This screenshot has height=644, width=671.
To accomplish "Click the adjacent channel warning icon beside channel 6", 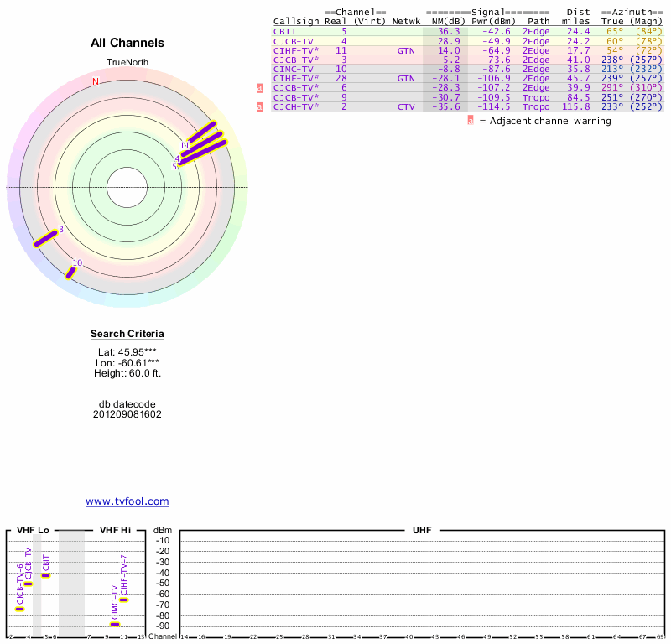I will click(260, 88).
